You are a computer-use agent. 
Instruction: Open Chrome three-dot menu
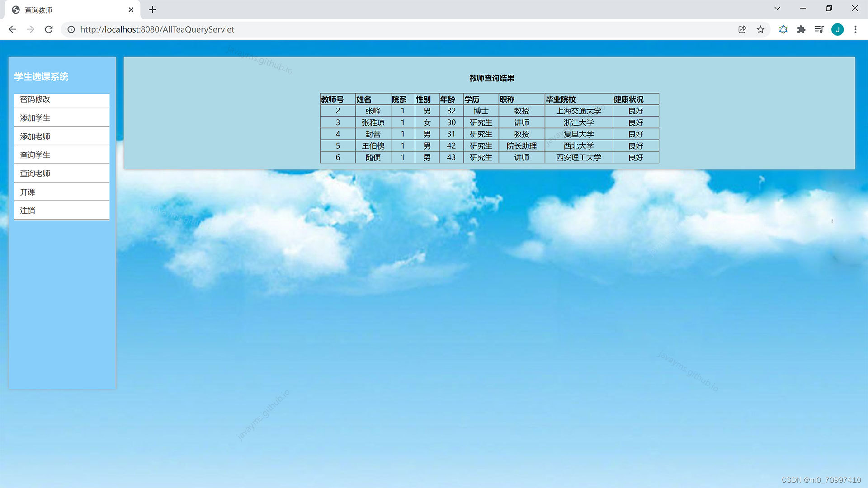(855, 29)
